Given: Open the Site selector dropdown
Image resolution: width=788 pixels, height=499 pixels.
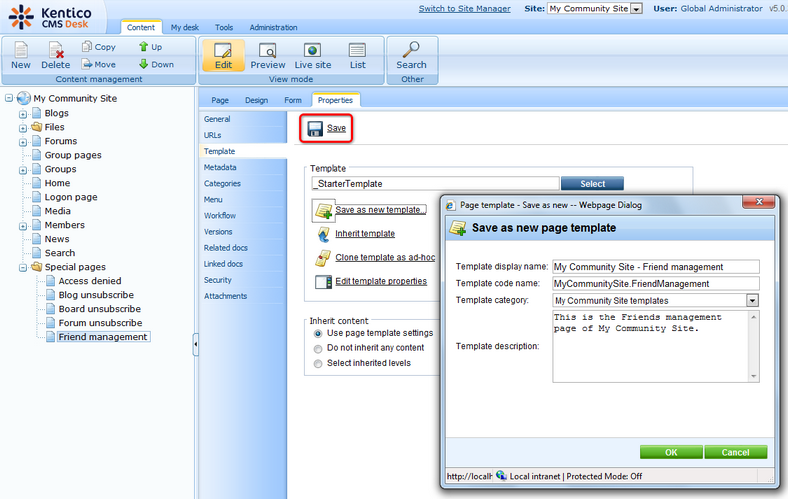Looking at the screenshot, I should tap(636, 9).
